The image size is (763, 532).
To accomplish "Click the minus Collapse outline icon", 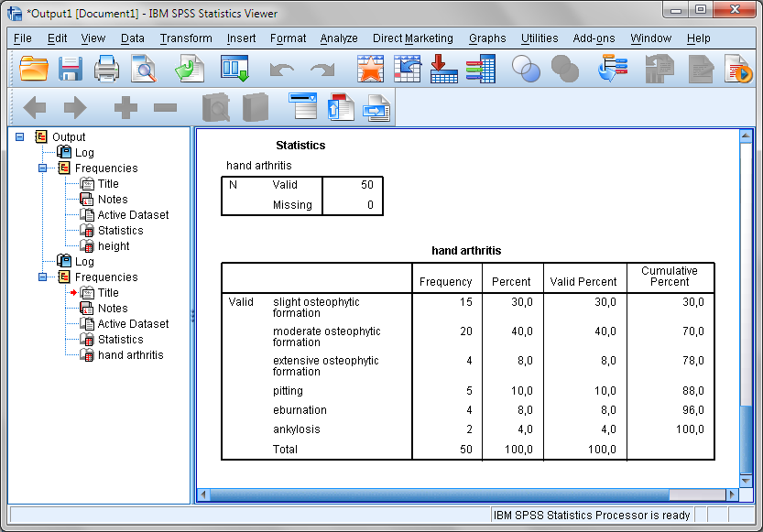I will point(165,107).
